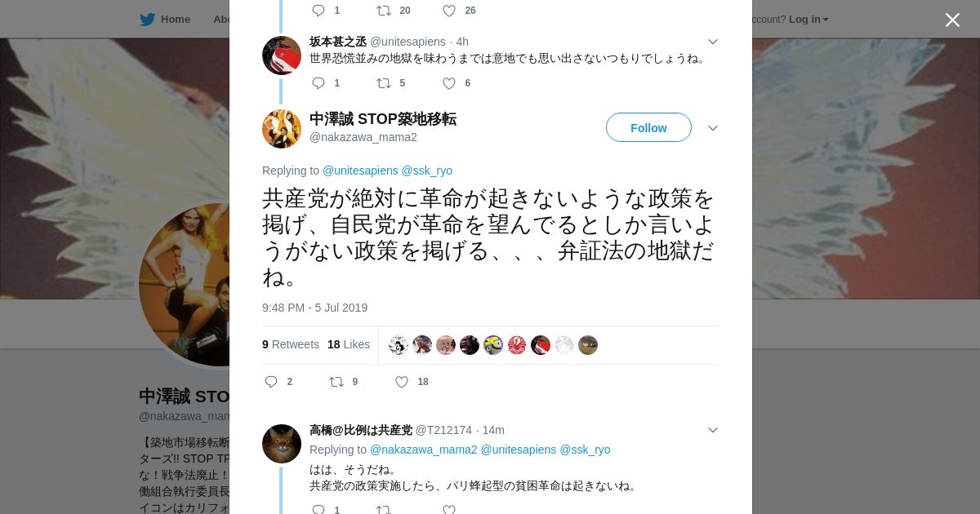Click the Twitter bird Home icon
Image resolution: width=980 pixels, height=514 pixels.
pos(147,20)
